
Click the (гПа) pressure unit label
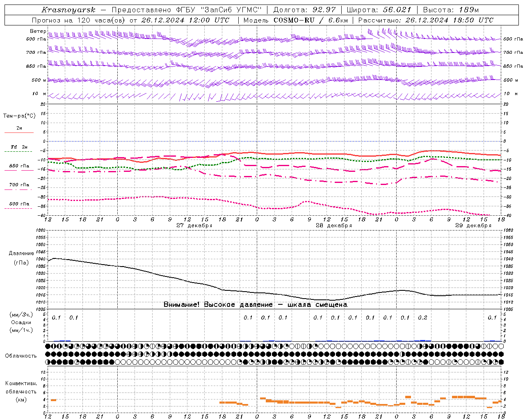(x=21, y=263)
